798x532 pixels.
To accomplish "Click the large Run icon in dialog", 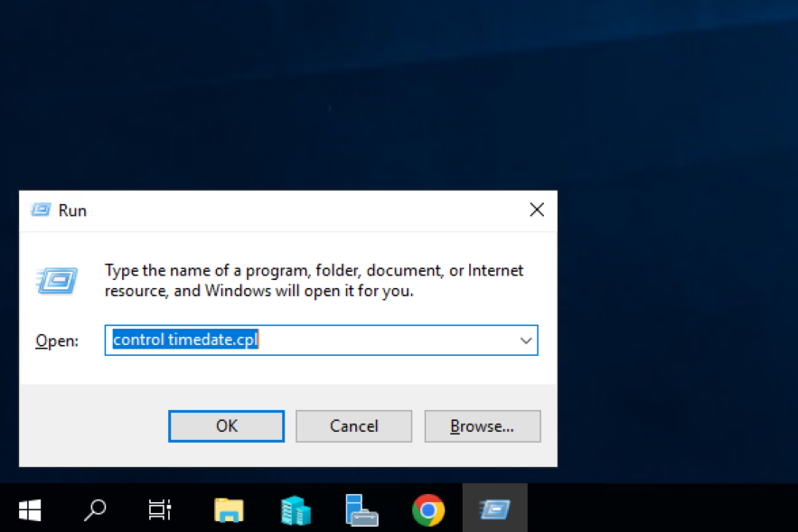I will coord(57,280).
